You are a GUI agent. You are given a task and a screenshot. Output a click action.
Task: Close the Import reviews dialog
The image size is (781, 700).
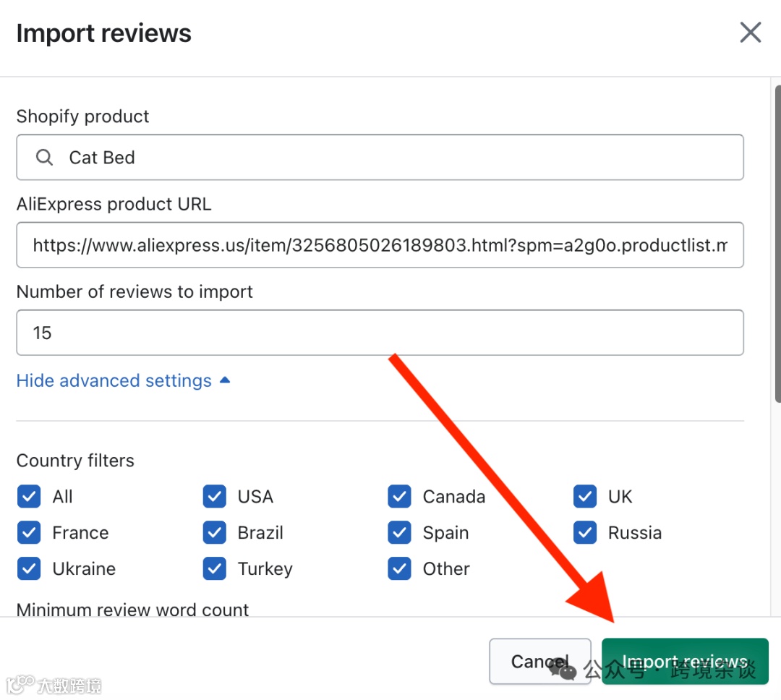750,33
